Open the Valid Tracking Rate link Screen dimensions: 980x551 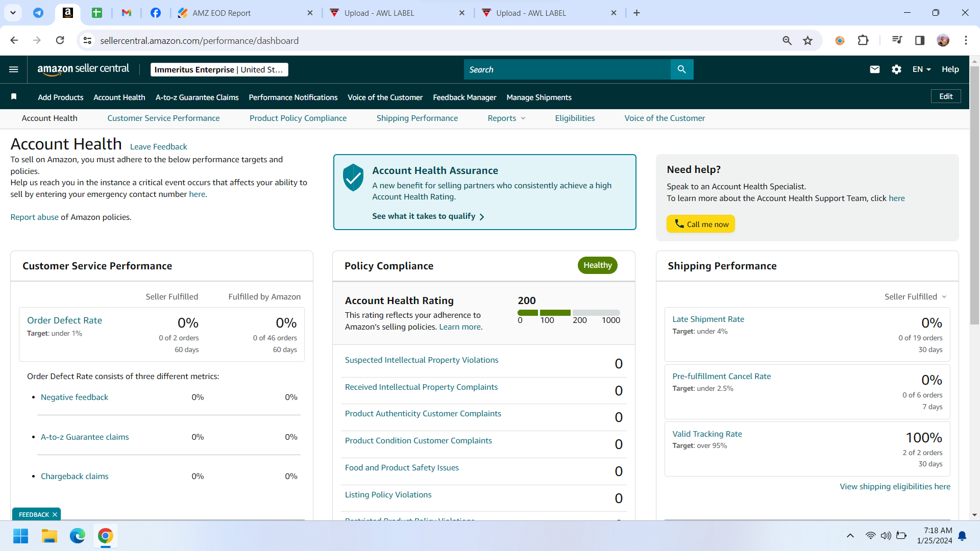click(707, 434)
